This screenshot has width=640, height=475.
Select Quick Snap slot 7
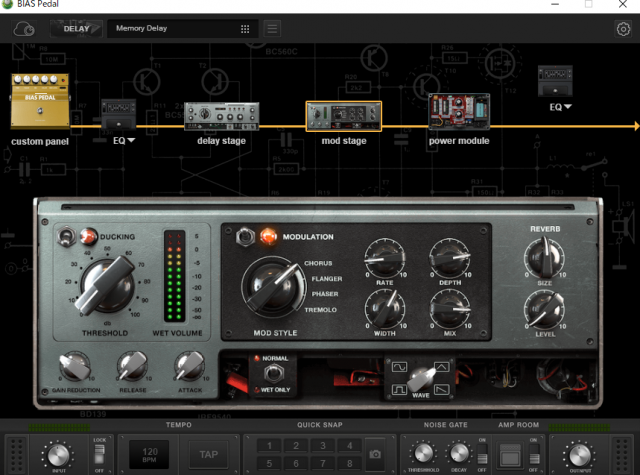pyautogui.click(x=323, y=464)
